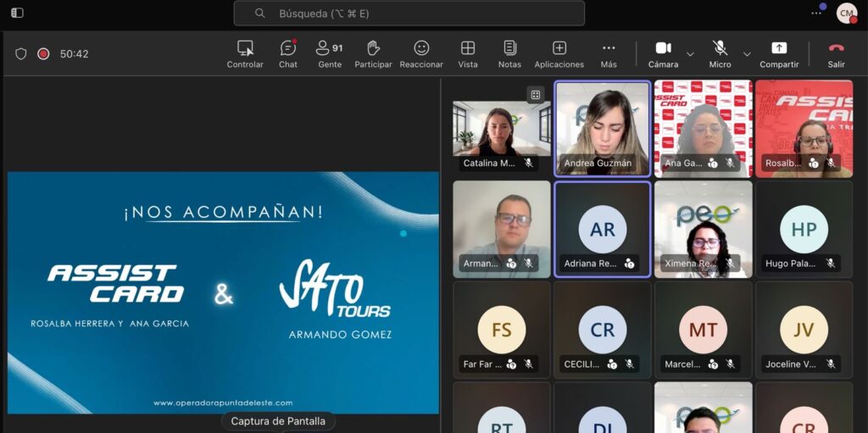
Task: Open the Controlar option in meeting toolbar
Action: 245,54
